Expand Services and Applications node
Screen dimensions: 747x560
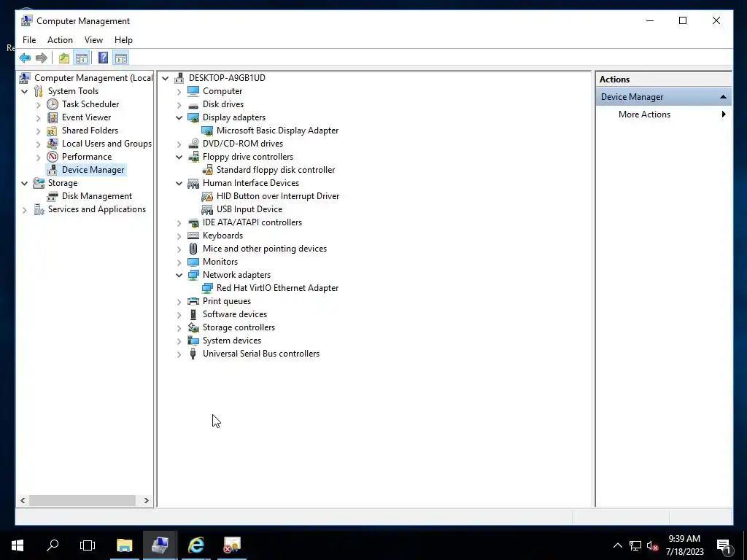click(24, 209)
